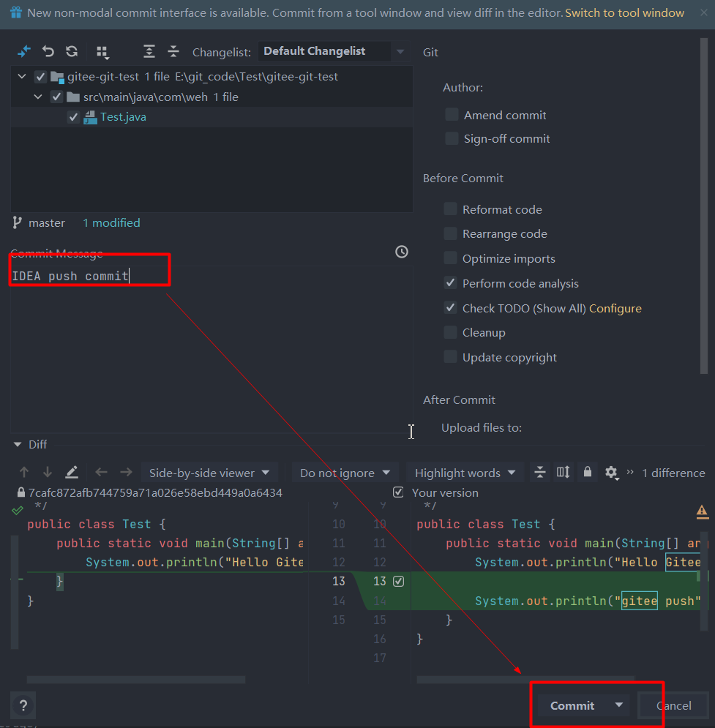Enable Reformat code checkbox
Image resolution: width=715 pixels, height=728 pixels.
[x=450, y=209]
